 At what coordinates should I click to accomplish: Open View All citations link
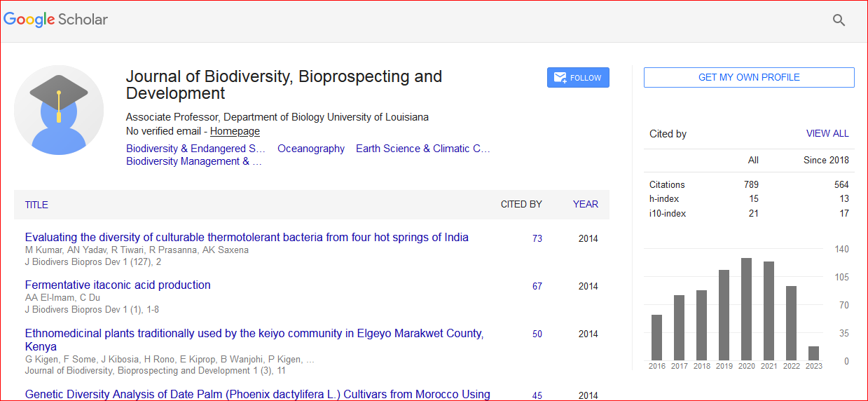point(827,133)
